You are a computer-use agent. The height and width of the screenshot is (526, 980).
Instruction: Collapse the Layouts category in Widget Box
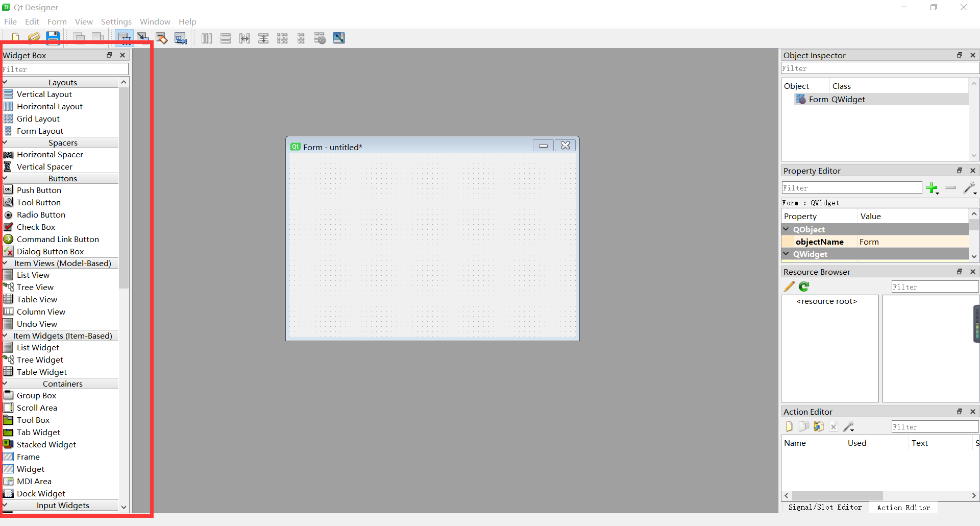pyautogui.click(x=5, y=82)
